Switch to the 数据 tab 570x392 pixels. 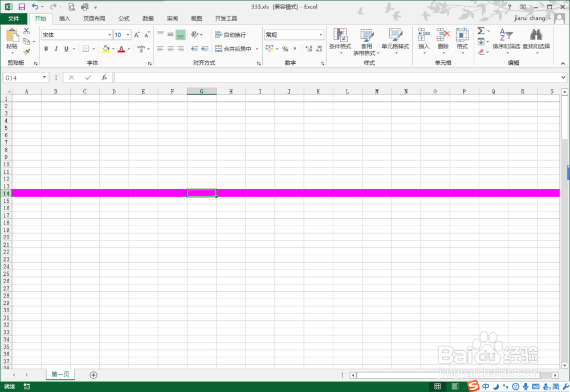(148, 19)
